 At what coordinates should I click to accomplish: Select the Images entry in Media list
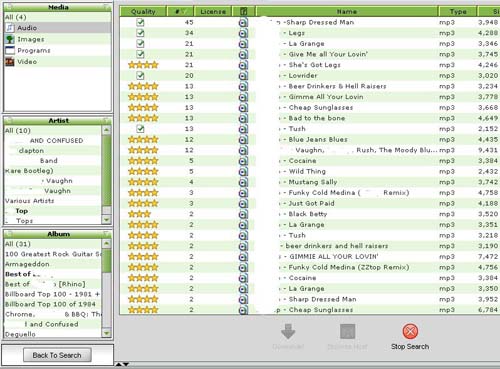(58, 39)
